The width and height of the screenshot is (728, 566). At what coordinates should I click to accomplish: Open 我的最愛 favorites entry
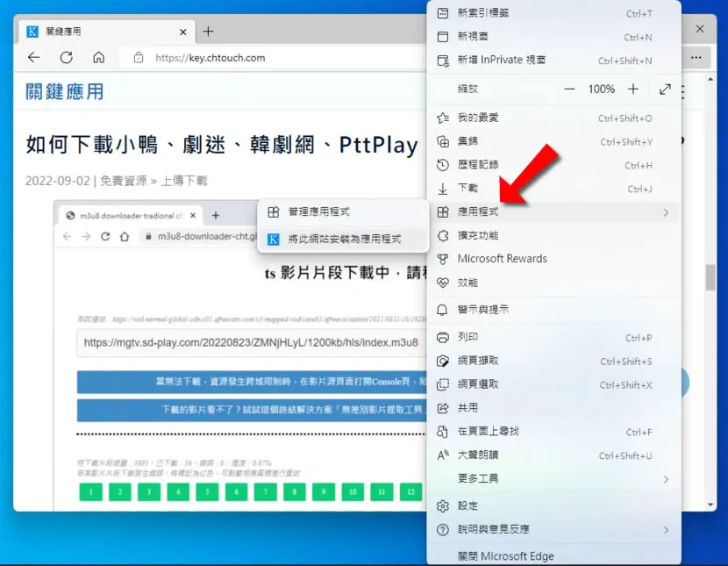point(553,118)
